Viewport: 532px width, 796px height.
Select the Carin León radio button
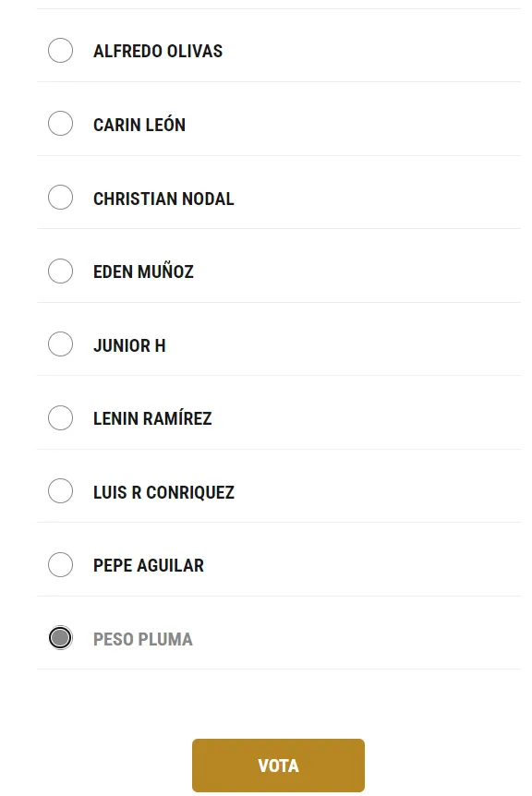tap(61, 124)
